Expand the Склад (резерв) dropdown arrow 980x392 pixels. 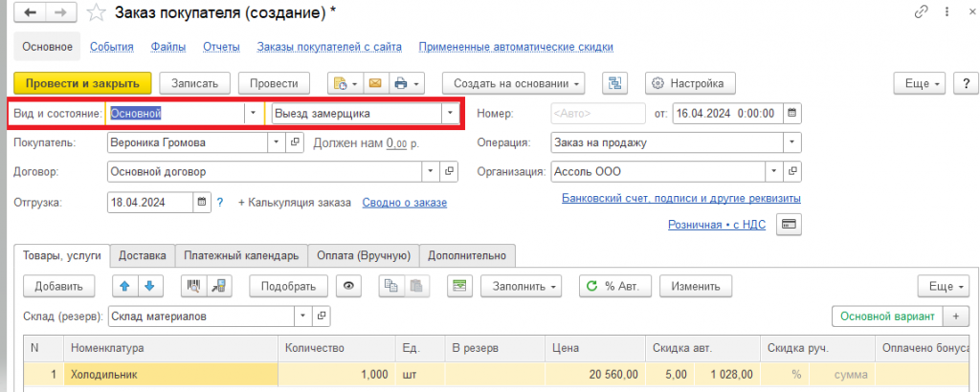304,316
